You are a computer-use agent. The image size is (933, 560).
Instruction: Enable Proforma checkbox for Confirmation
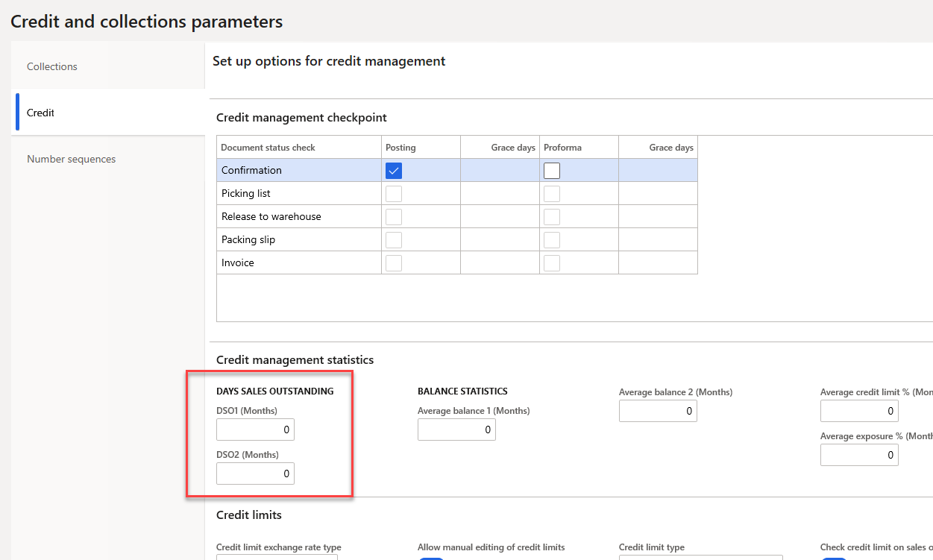click(552, 171)
